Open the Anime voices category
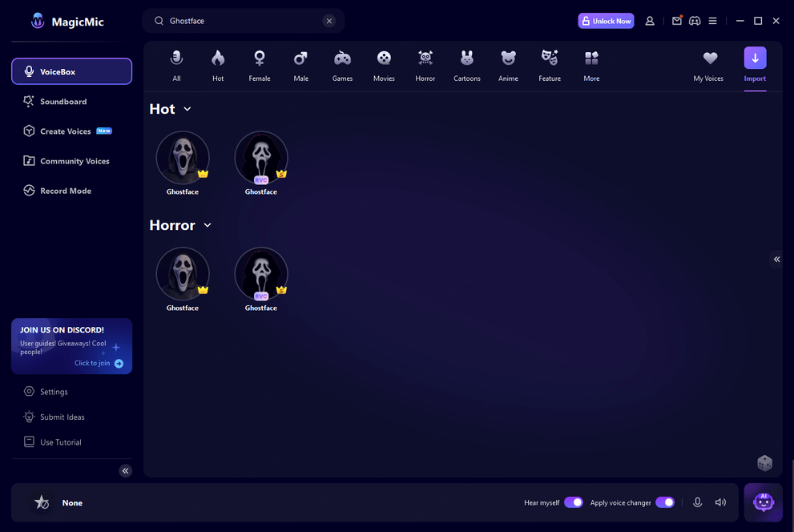 point(508,65)
